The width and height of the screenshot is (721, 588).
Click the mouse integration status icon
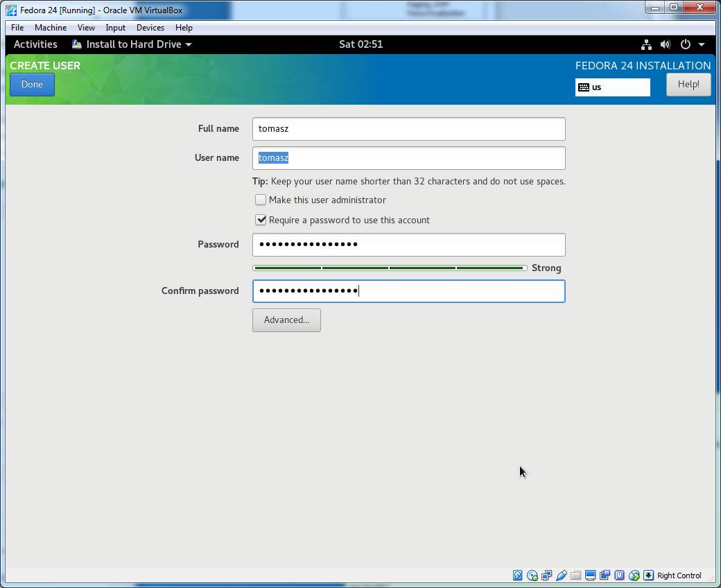(x=634, y=575)
